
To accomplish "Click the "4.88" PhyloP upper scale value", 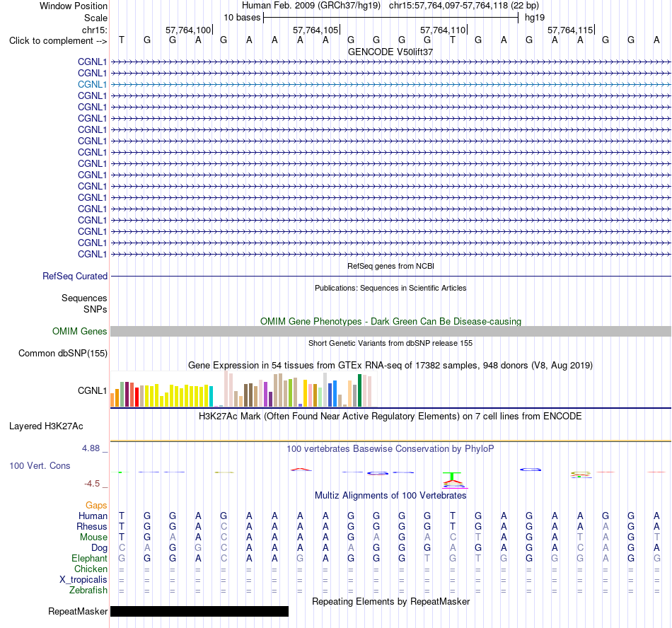I will point(91,448).
